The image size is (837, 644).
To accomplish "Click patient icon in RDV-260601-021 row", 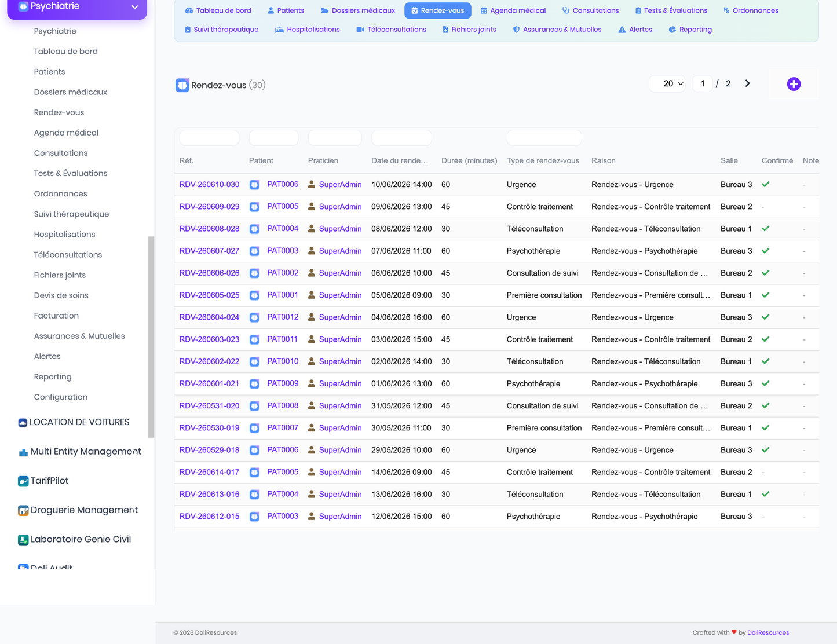I will point(254,384).
